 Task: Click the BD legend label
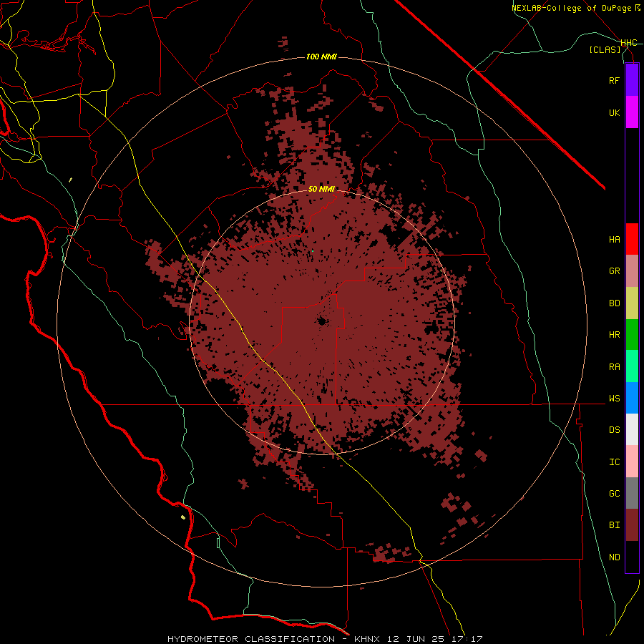615,303
